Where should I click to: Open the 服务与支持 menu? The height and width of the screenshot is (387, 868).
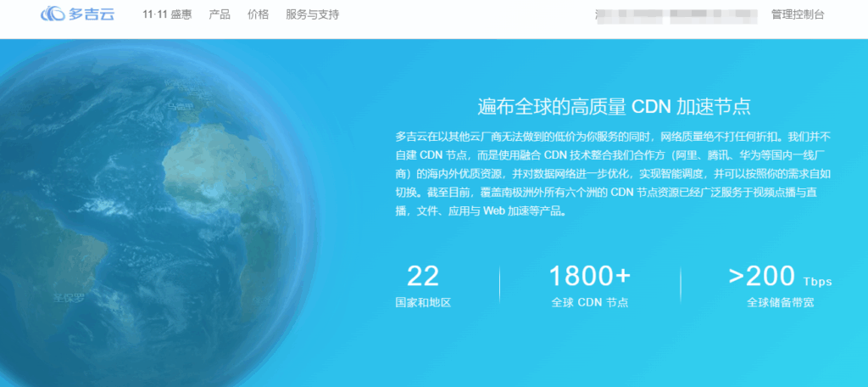pyautogui.click(x=313, y=15)
